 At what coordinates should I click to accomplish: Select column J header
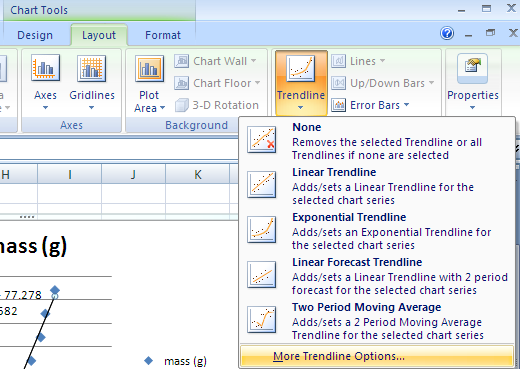[133, 174]
